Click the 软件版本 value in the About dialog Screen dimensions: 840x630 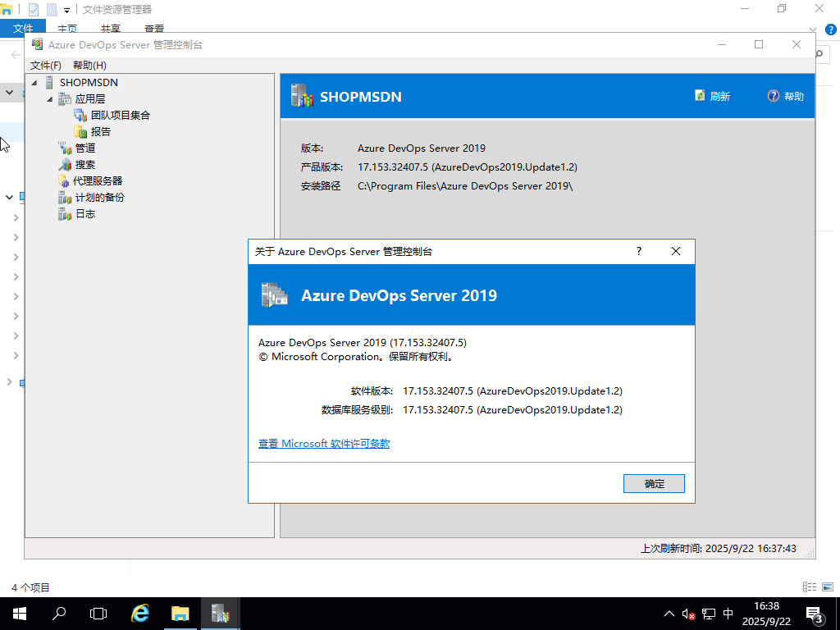pyautogui.click(x=513, y=391)
